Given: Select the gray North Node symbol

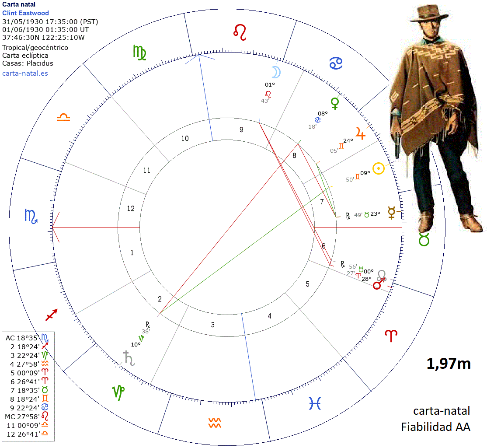Looking at the screenshot, I should [x=383, y=275].
